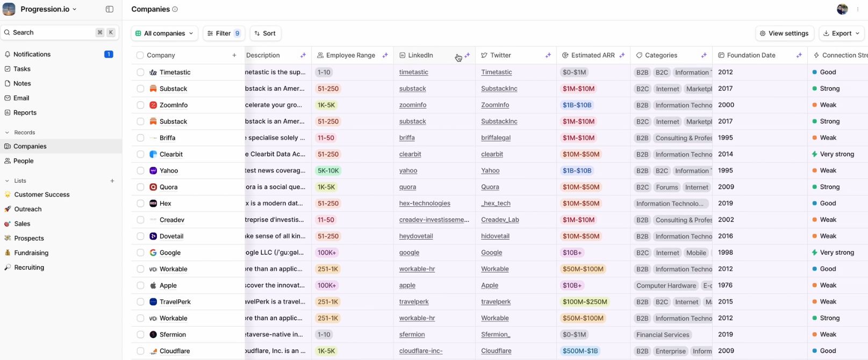Go to Notifications in the sidebar
Viewport: 868px width, 360px height.
click(32, 54)
